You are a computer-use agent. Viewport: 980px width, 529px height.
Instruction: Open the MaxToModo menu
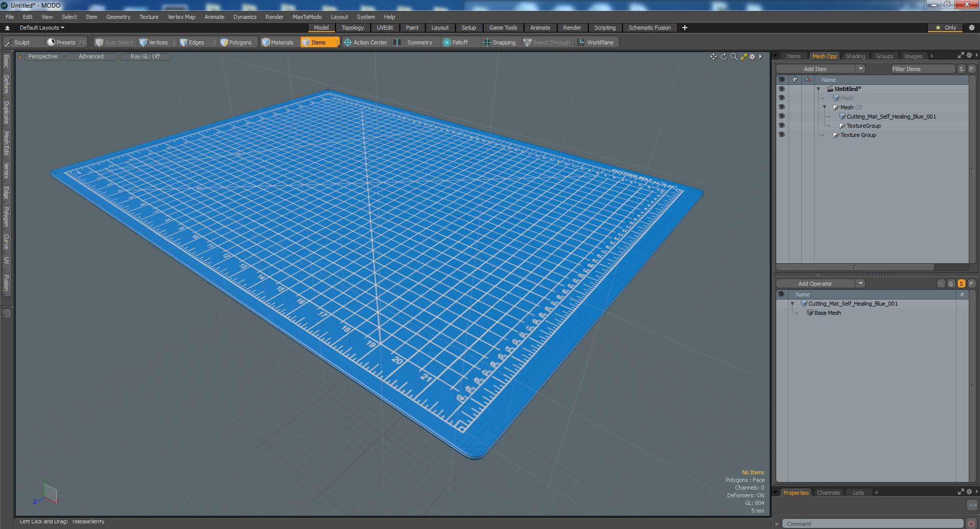click(x=307, y=17)
